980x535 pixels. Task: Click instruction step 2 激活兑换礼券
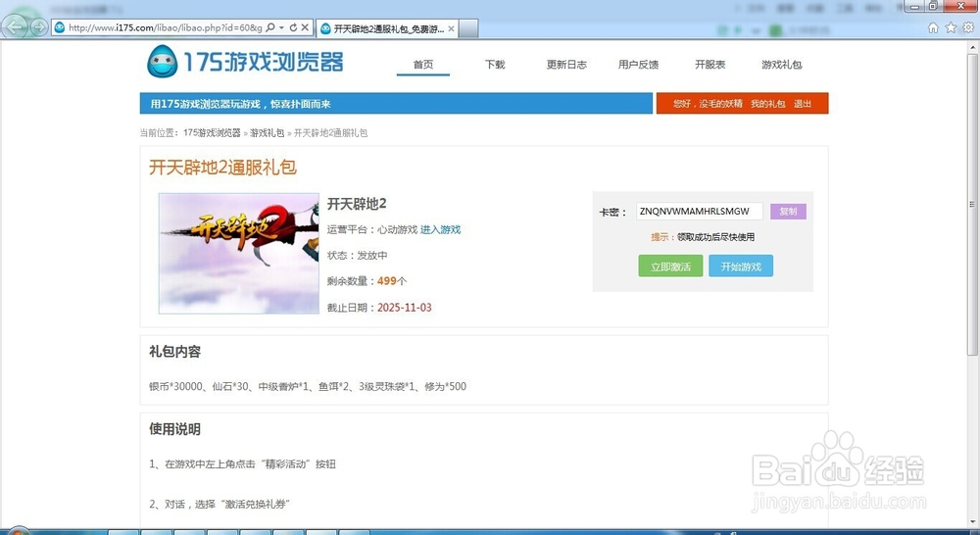pyautogui.click(x=220, y=504)
